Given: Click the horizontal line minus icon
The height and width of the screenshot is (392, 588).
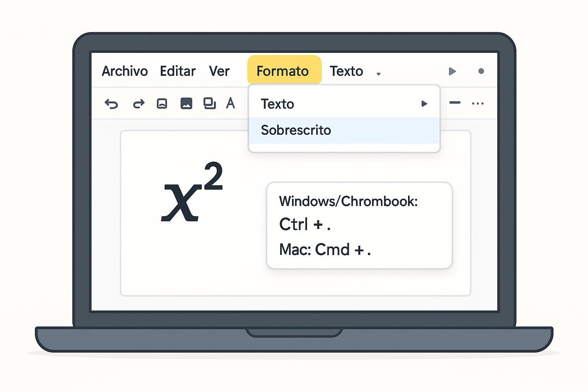Looking at the screenshot, I should (455, 103).
